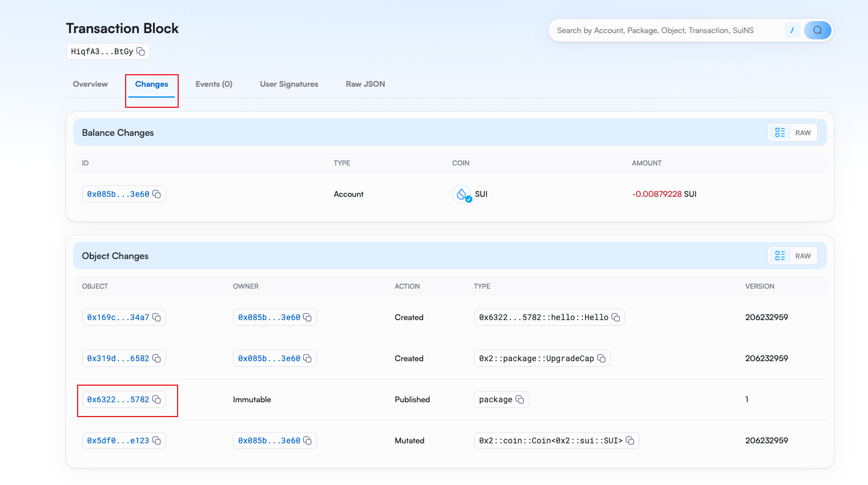Screen dimensions: 868x485
Task: Switch Balance Changes to RAW view
Action: 803,133
